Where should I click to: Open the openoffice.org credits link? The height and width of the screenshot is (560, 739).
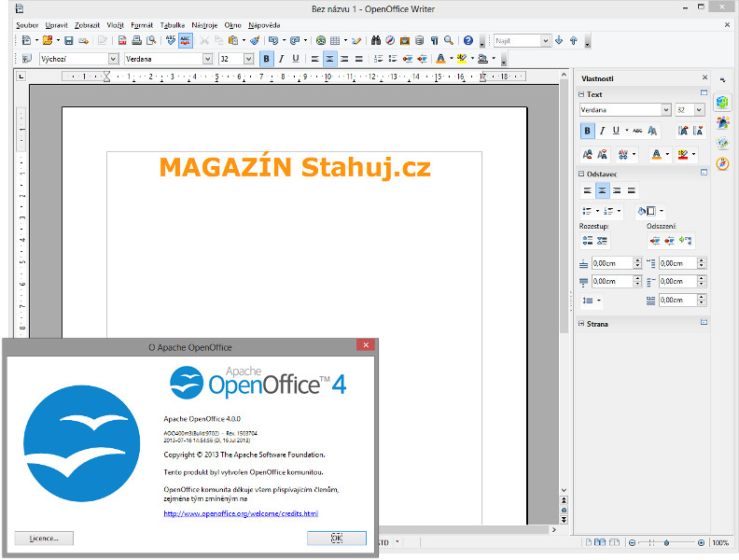(x=241, y=513)
